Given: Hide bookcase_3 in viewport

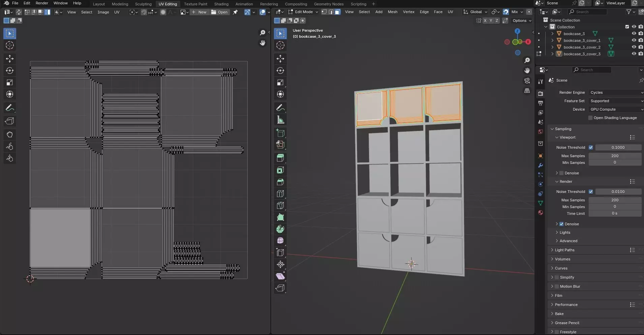Looking at the screenshot, I should point(634,33).
